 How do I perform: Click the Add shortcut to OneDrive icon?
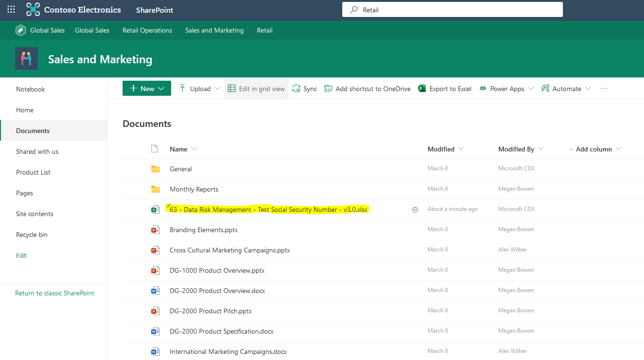(x=329, y=89)
